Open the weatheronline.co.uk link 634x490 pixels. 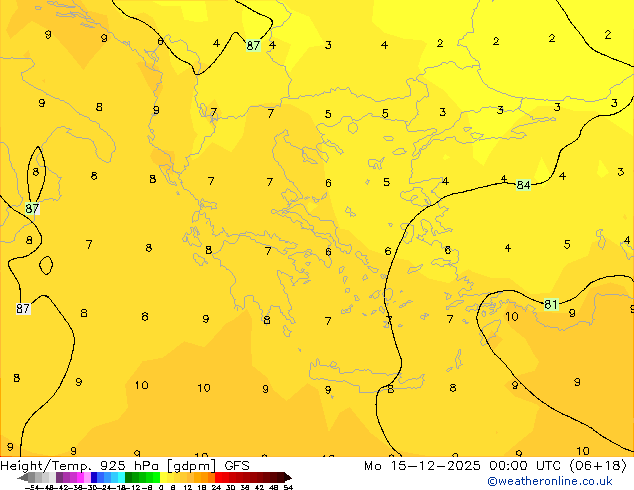pos(550,481)
